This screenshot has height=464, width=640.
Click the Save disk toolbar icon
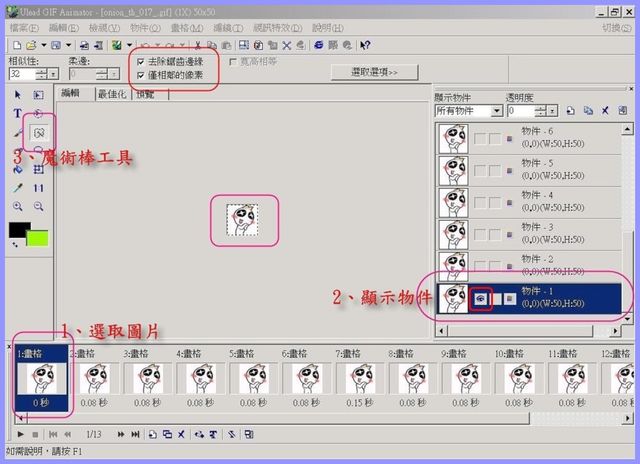click(x=56, y=45)
